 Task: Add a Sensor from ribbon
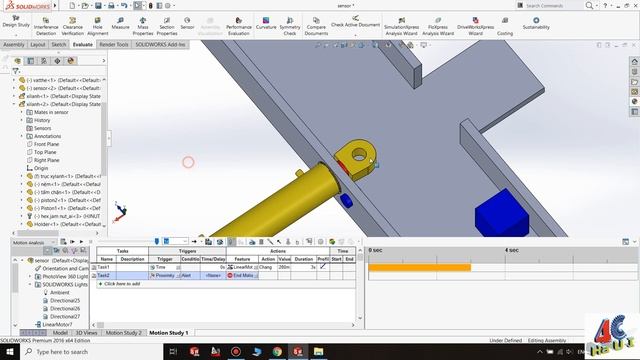(187, 23)
